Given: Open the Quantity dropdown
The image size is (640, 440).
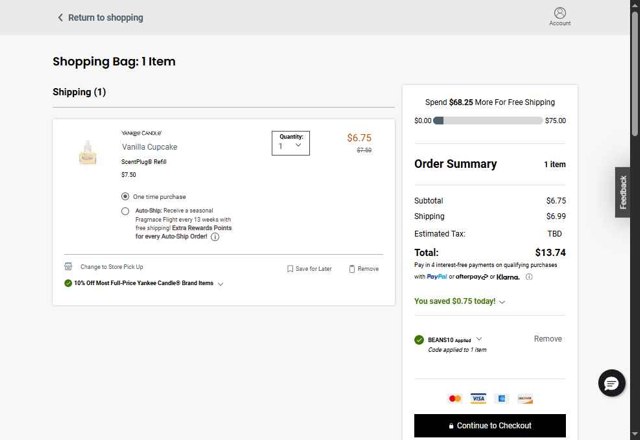Looking at the screenshot, I should tap(291, 143).
